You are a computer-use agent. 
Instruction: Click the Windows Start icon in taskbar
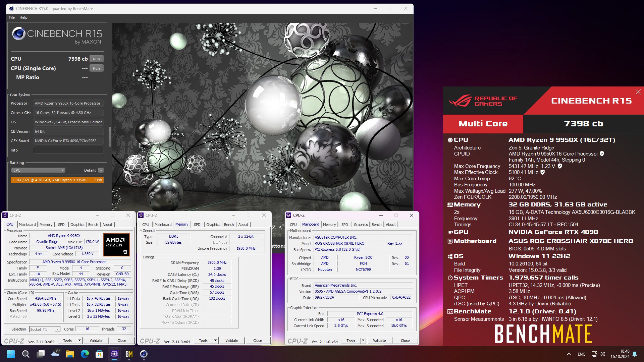point(11,354)
